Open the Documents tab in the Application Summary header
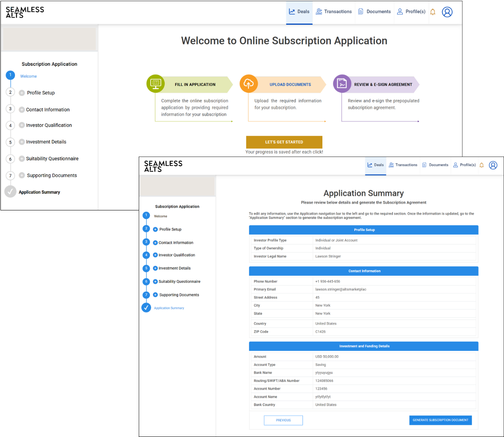This screenshot has height=437, width=504. click(x=435, y=165)
